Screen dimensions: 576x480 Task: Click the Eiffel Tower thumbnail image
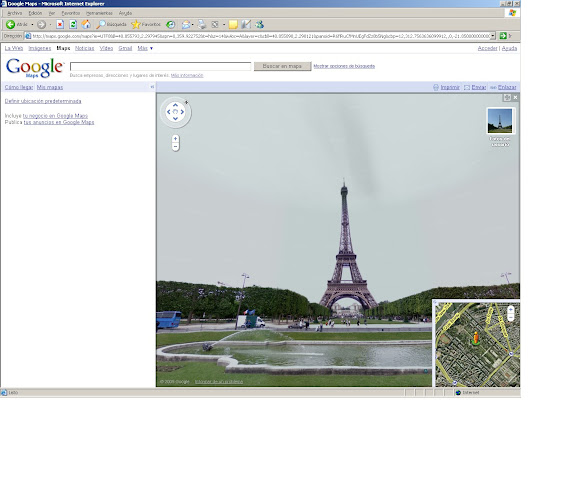click(x=500, y=121)
